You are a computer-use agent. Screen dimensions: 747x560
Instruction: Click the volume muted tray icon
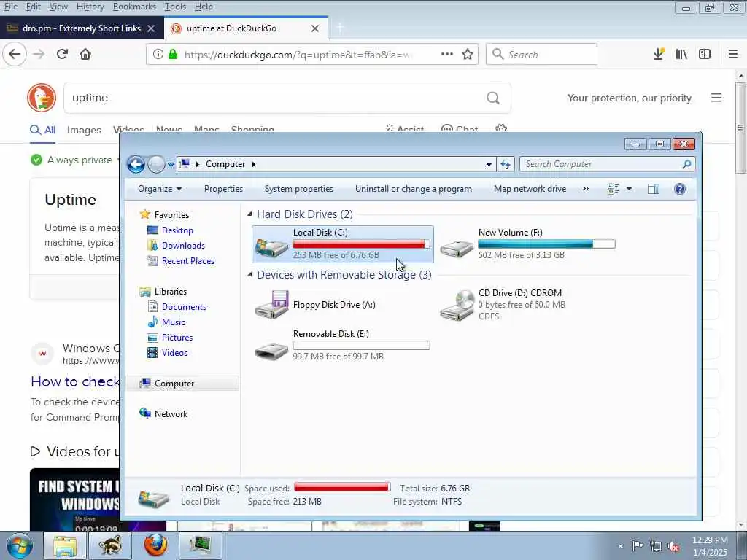pos(673,547)
